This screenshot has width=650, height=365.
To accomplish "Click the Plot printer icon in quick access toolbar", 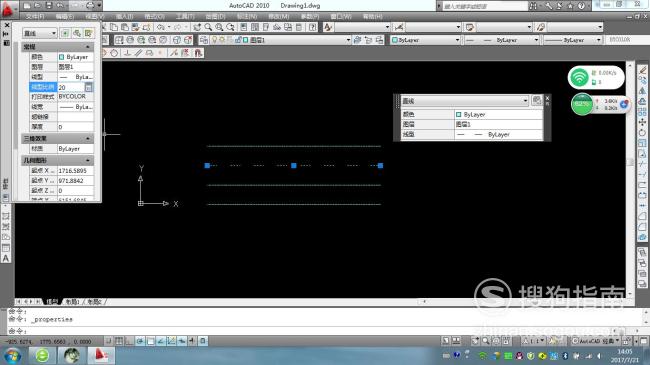I will 90,6.
